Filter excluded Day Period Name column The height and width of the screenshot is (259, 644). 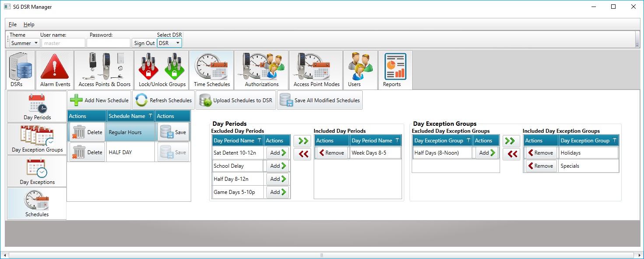[259, 140]
